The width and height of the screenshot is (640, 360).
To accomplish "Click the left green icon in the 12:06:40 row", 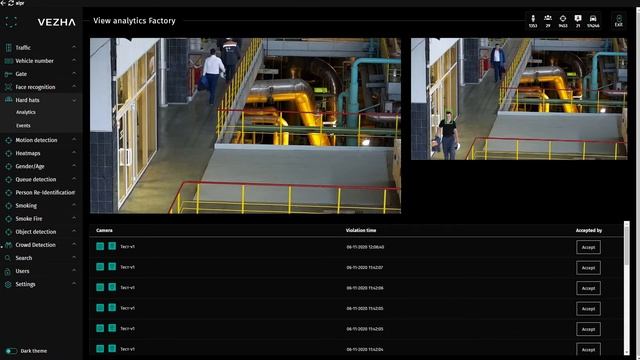I will click(100, 246).
